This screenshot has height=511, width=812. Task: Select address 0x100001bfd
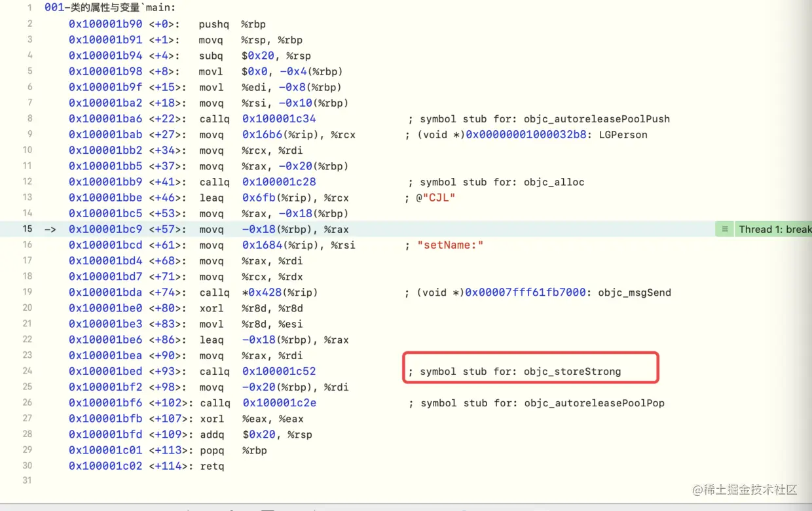[105, 434]
